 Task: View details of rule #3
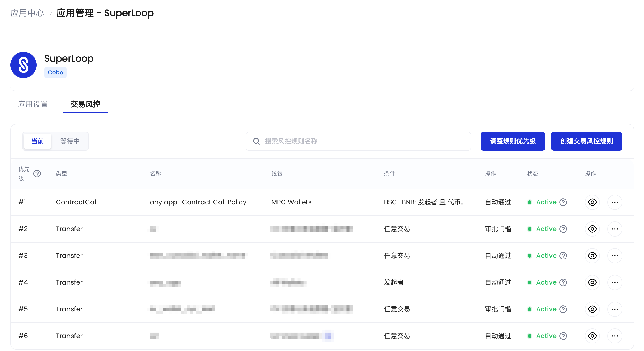(x=592, y=256)
